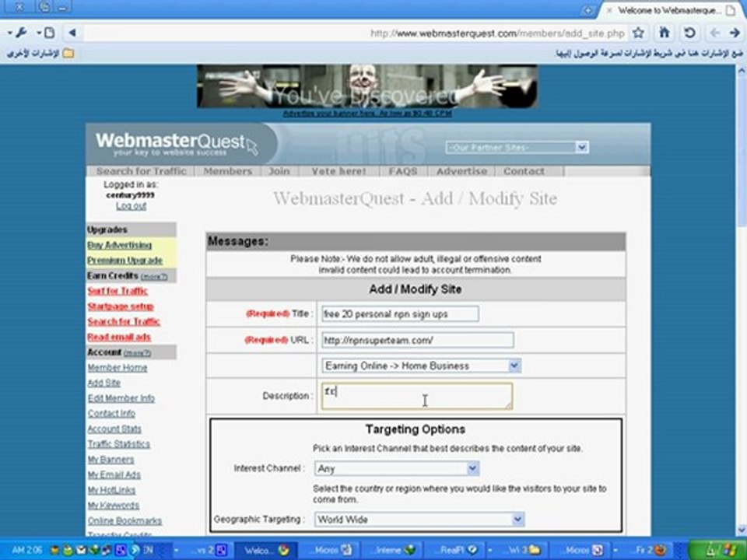The width and height of the screenshot is (747, 560).
Task: Navigate forward using blue arrow
Action: (x=734, y=33)
